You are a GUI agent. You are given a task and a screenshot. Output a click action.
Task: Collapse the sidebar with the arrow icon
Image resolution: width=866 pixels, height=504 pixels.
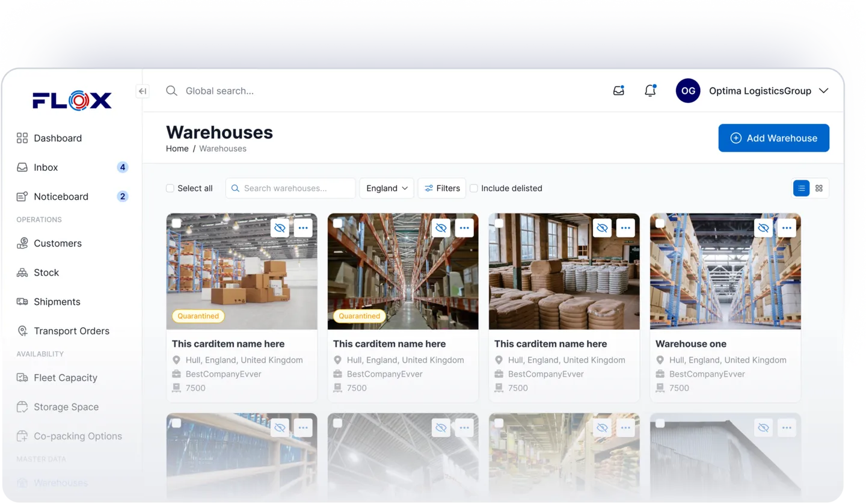pyautogui.click(x=143, y=91)
